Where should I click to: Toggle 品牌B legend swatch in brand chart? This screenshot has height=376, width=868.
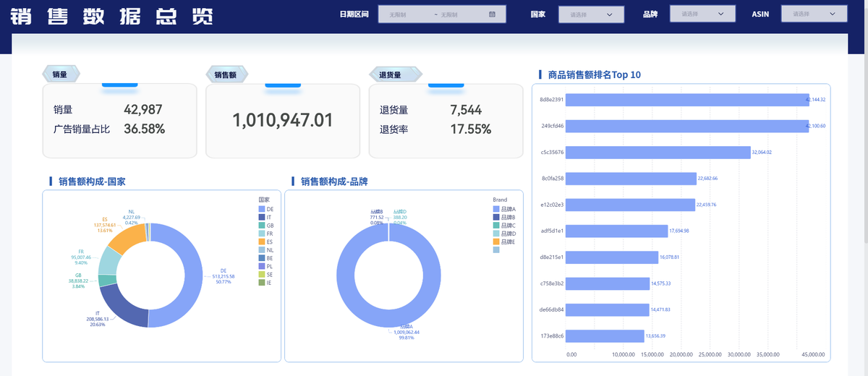(496, 217)
